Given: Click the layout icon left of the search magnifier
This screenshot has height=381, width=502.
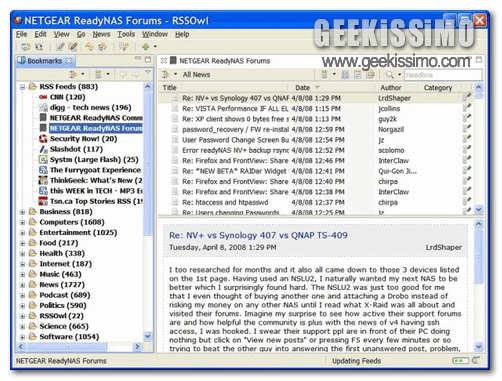Looking at the screenshot, I should [x=370, y=75].
